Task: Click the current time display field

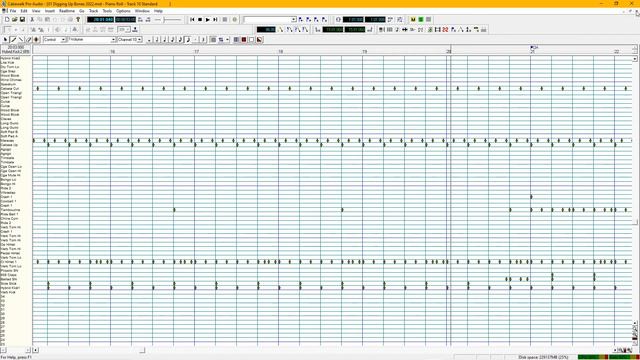Action: 100,20
